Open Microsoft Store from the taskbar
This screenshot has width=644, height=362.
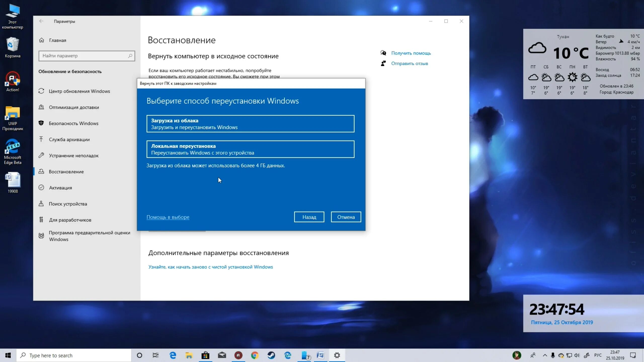tap(205, 355)
